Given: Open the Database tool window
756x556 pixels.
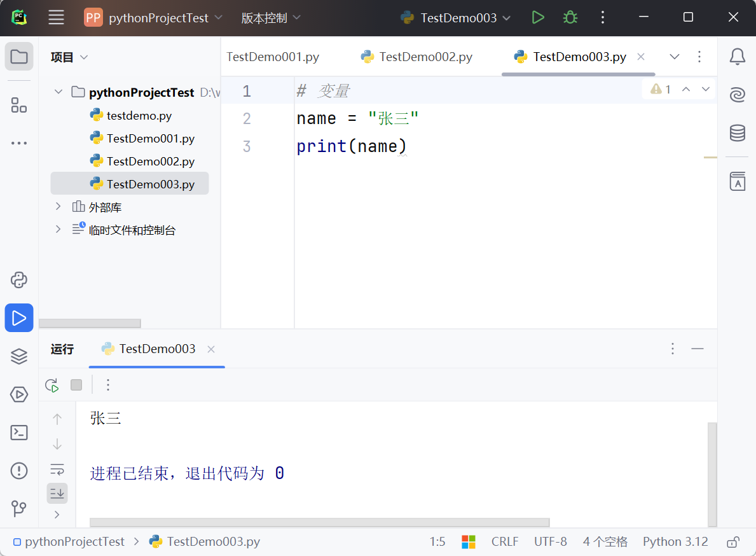Looking at the screenshot, I should (x=737, y=132).
